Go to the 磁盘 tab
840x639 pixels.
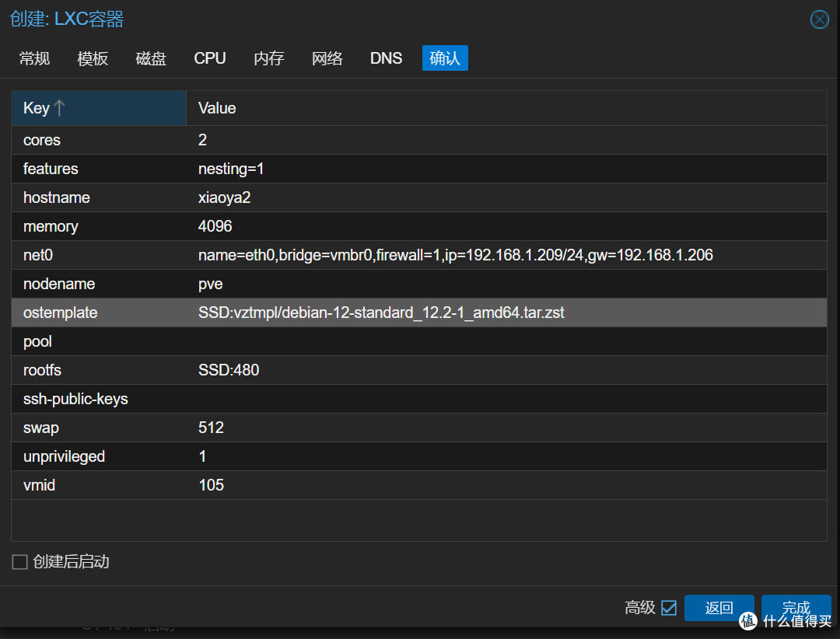click(151, 58)
